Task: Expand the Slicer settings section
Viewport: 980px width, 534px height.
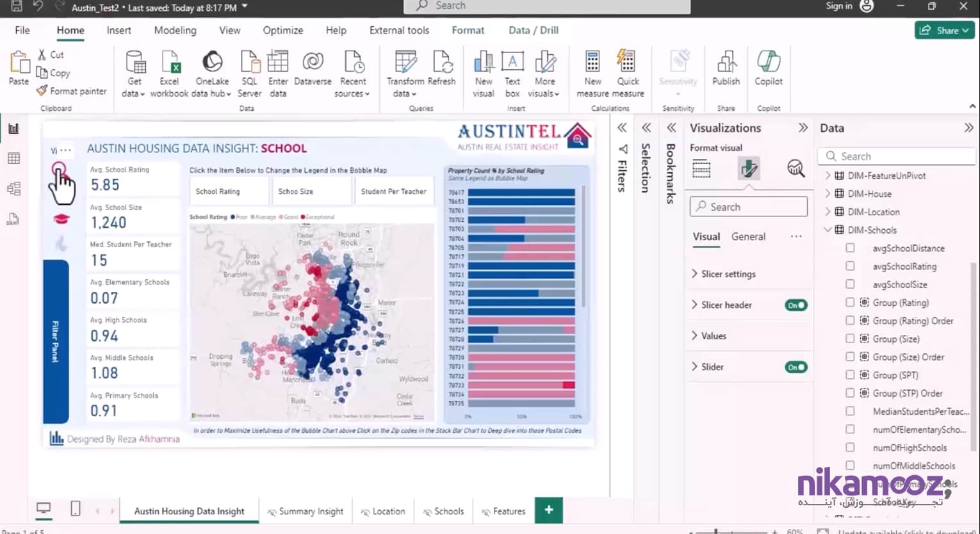Action: point(728,274)
